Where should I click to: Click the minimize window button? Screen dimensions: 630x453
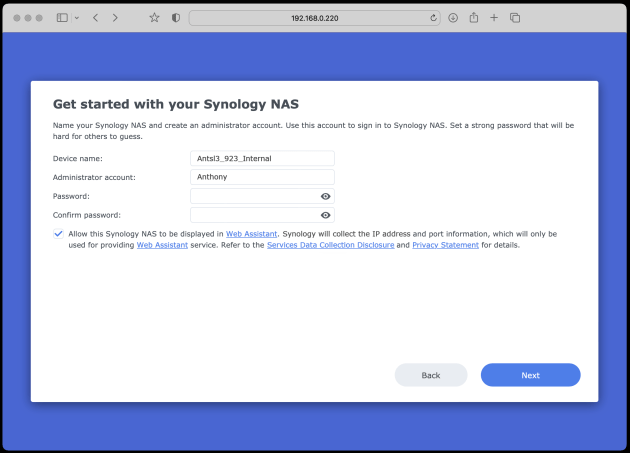pyautogui.click(x=28, y=18)
